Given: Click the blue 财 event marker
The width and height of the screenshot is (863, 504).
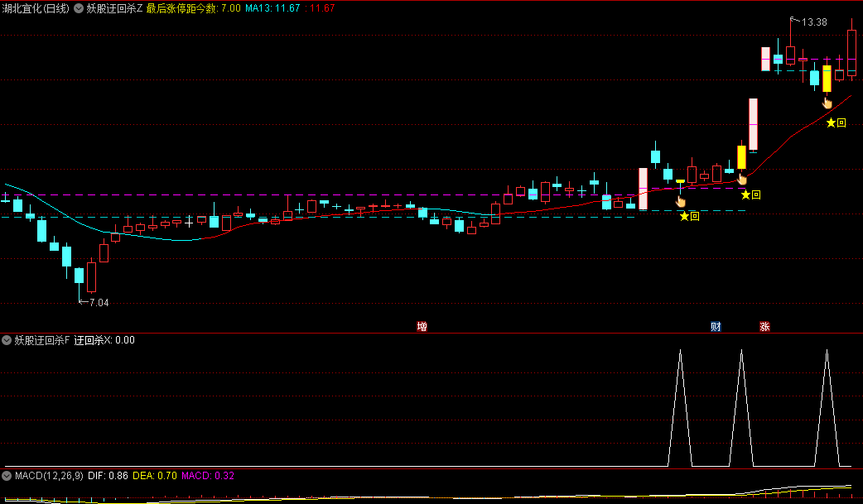Looking at the screenshot, I should coord(716,327).
